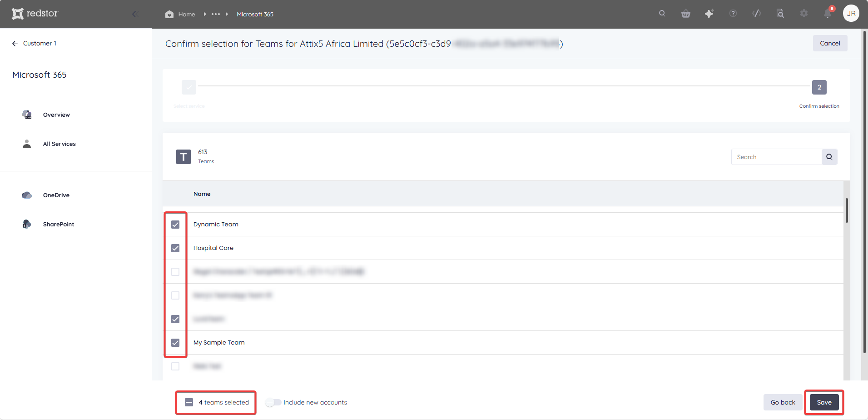Save the team selection

tap(824, 402)
